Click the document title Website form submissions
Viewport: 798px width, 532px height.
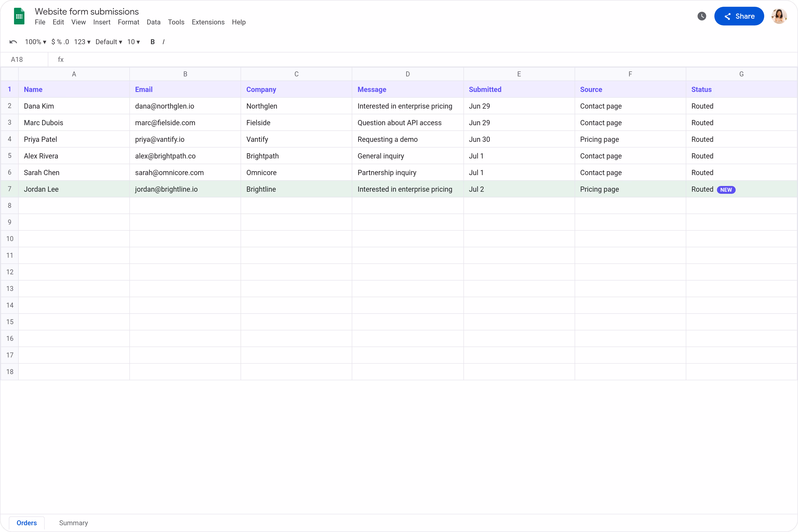(x=87, y=11)
